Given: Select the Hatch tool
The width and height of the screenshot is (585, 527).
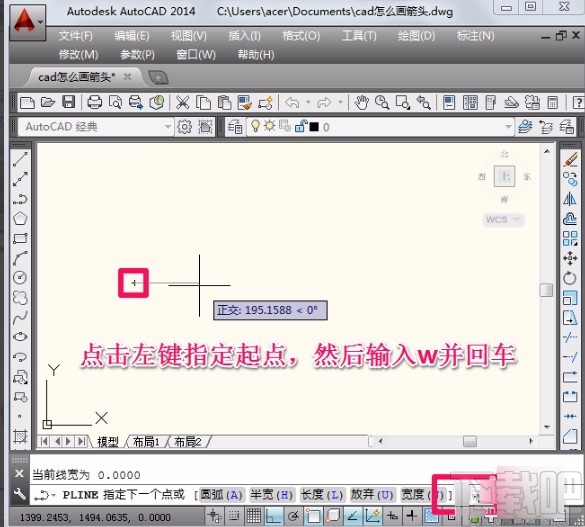Looking at the screenshot, I should tap(20, 436).
